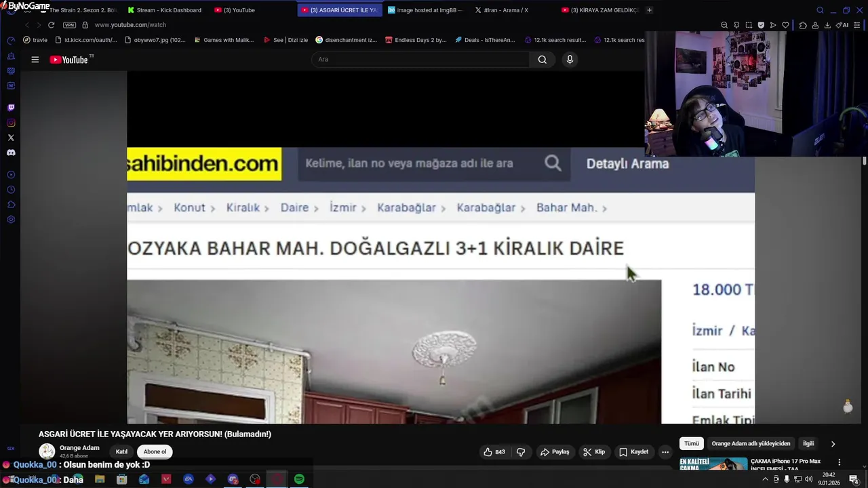Open Spotify from the taskbar
This screenshot has width=868, height=488.
299,479
